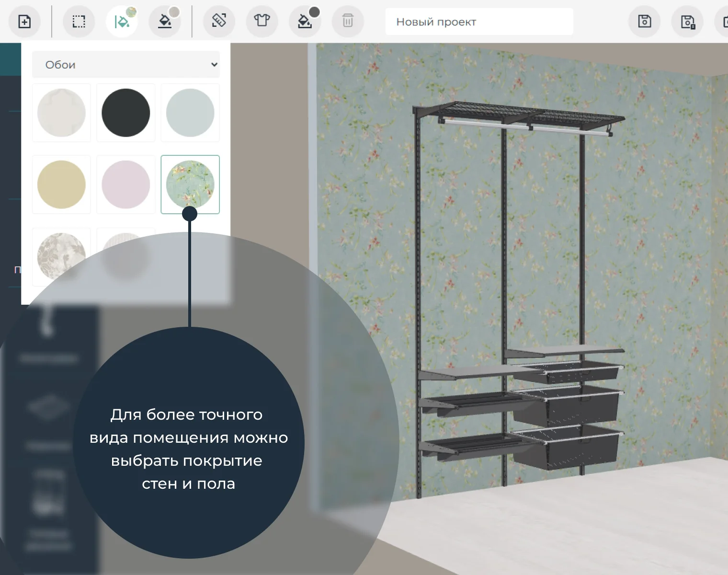The height and width of the screenshot is (575, 728).
Task: Select the pale pink wallpaper swatch
Action: [126, 184]
